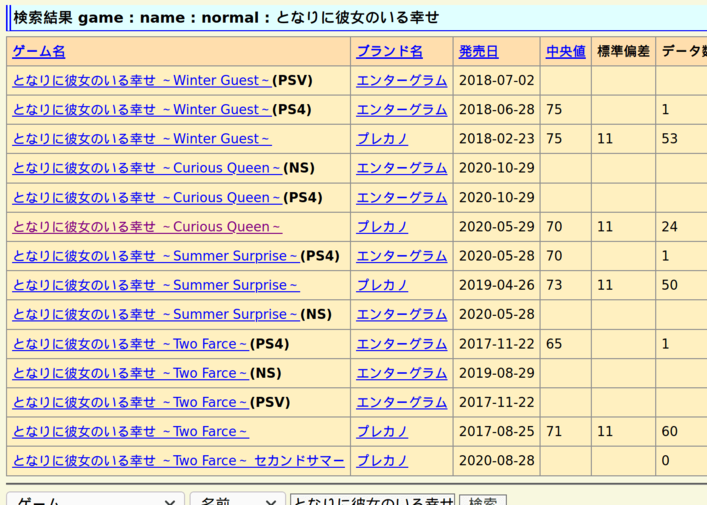Click the 検索 search button
Image resolution: width=707 pixels, height=505 pixels.
click(483, 500)
